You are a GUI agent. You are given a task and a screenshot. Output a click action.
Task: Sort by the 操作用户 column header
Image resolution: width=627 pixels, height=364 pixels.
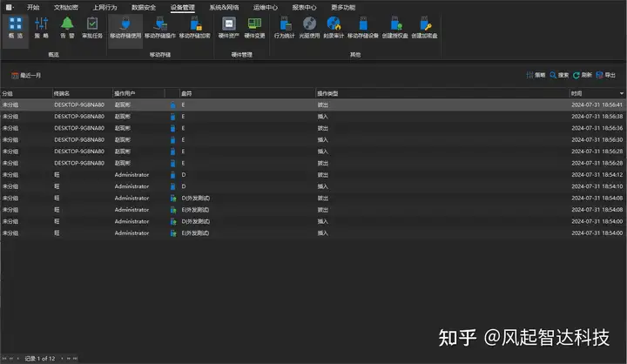pos(138,93)
